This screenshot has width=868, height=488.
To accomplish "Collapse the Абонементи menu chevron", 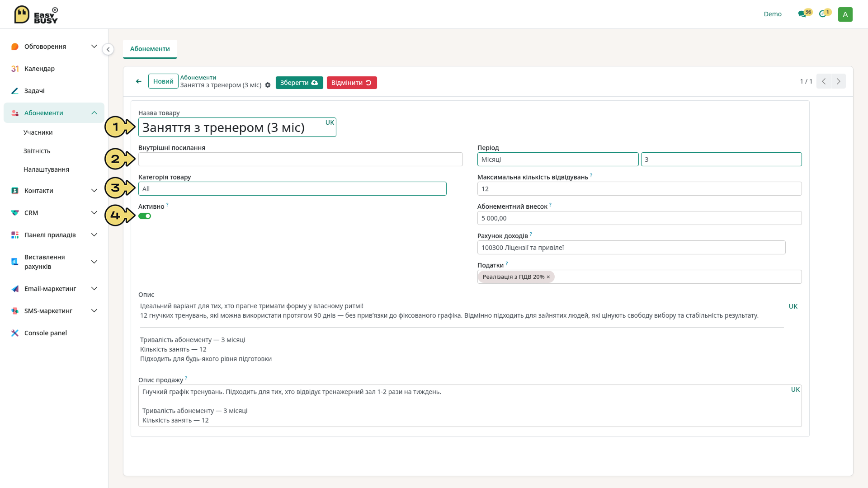I will pos(94,113).
